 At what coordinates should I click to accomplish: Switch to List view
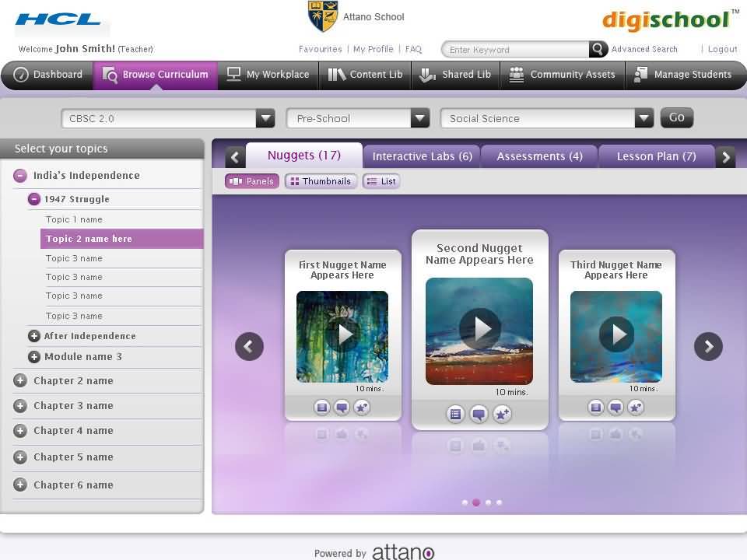pos(381,181)
